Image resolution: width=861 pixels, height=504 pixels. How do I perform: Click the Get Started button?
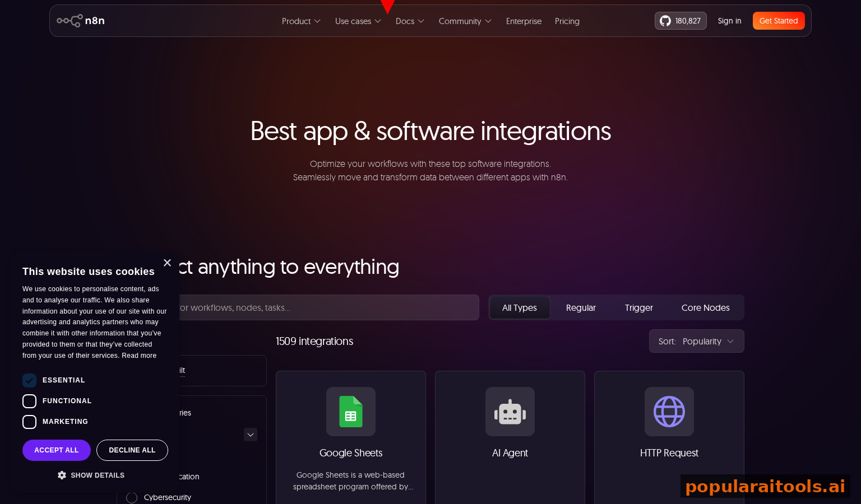[779, 21]
